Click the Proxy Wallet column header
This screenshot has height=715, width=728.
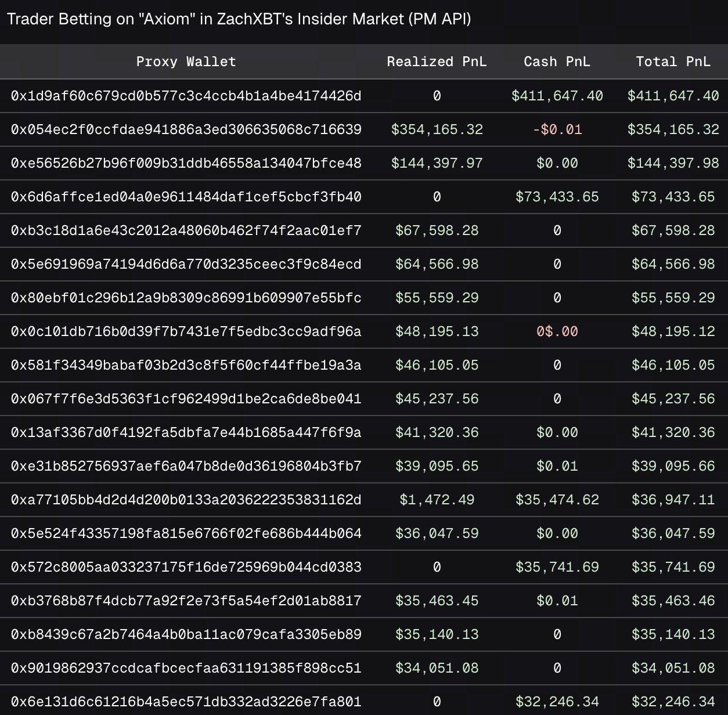tap(186, 62)
